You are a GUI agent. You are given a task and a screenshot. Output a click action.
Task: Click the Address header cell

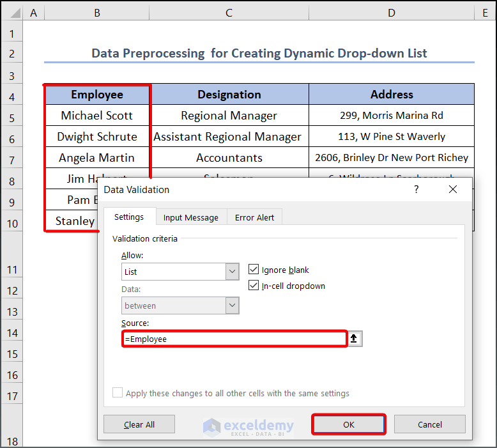coord(392,95)
